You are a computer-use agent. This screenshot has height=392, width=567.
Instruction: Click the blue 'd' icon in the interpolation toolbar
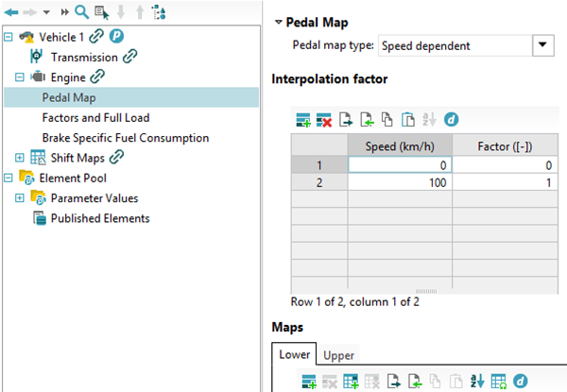pyautogui.click(x=451, y=119)
